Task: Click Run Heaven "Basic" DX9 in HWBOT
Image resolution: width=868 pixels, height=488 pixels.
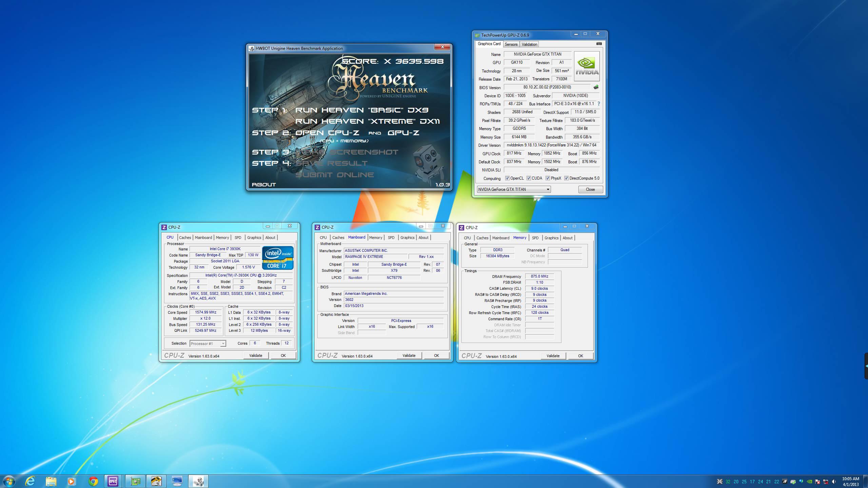Action: (x=362, y=110)
